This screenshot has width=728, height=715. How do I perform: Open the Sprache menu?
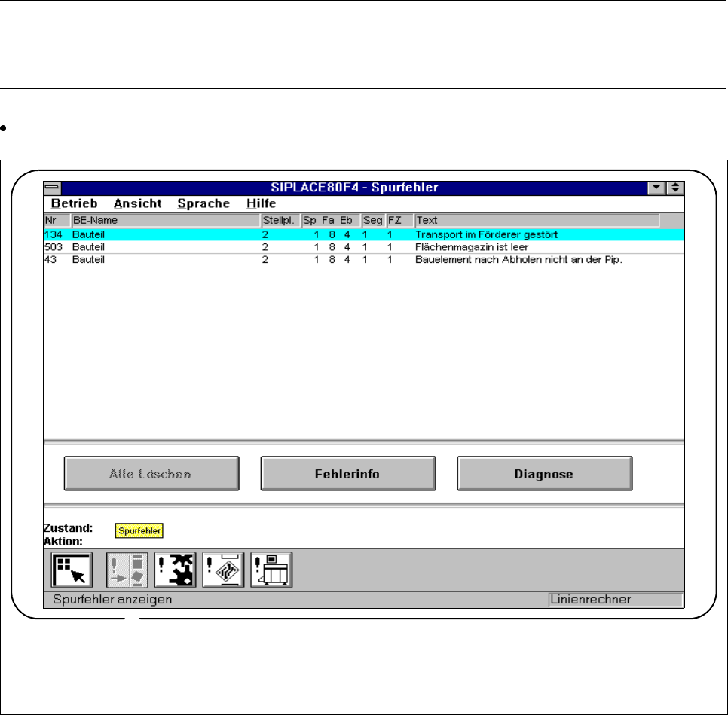203,203
